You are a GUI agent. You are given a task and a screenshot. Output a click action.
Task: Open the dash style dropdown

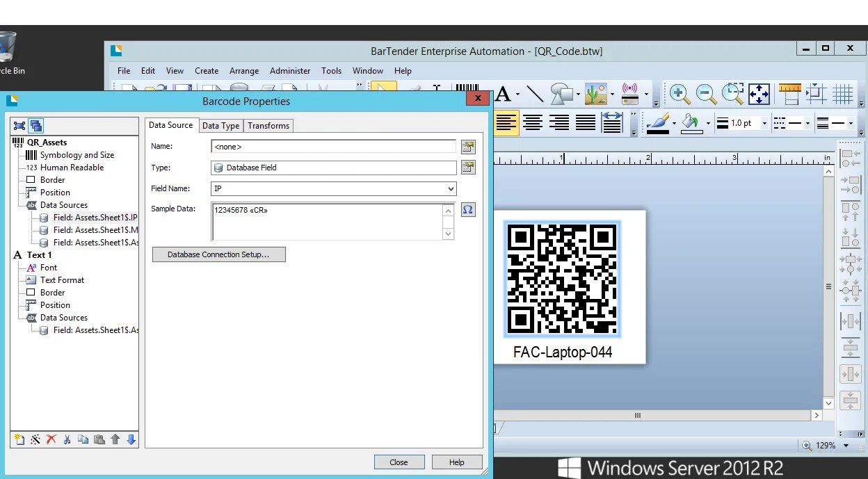(x=807, y=124)
